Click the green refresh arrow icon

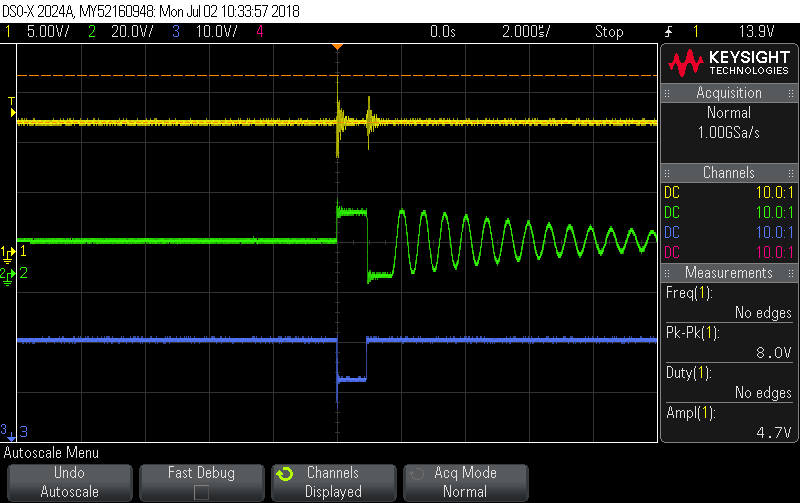[285, 474]
